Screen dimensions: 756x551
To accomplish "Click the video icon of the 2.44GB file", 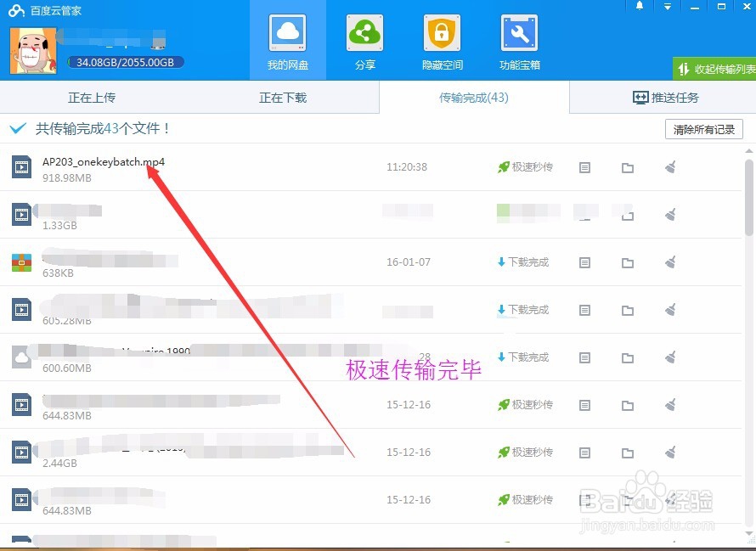I will coord(22,453).
